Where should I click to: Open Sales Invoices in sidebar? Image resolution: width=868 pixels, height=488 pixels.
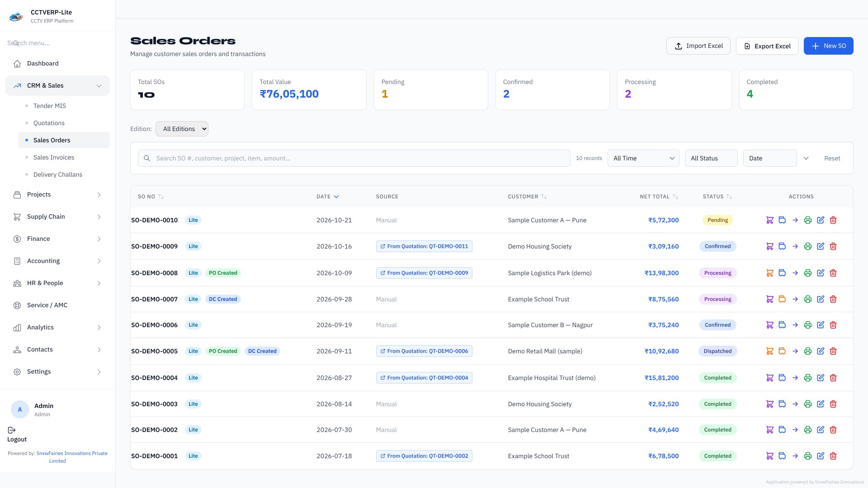pos(64,157)
